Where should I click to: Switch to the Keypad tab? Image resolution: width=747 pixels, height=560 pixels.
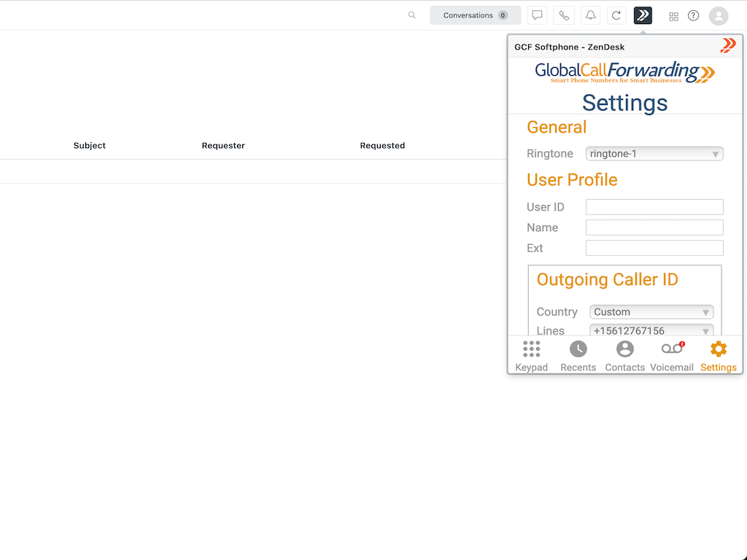[x=531, y=356]
